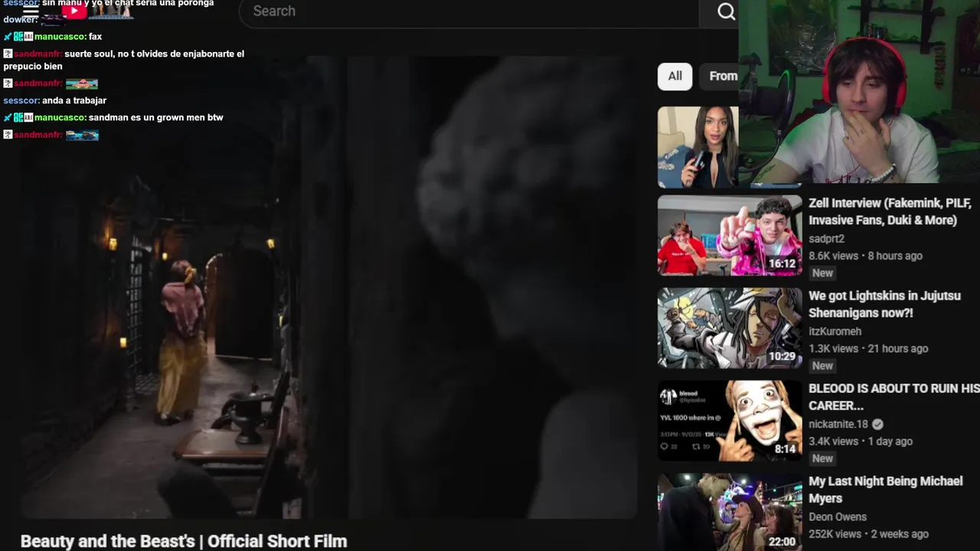Open the Michael Myers video thumbnail
Screen dimensions: 980x551
[730, 512]
